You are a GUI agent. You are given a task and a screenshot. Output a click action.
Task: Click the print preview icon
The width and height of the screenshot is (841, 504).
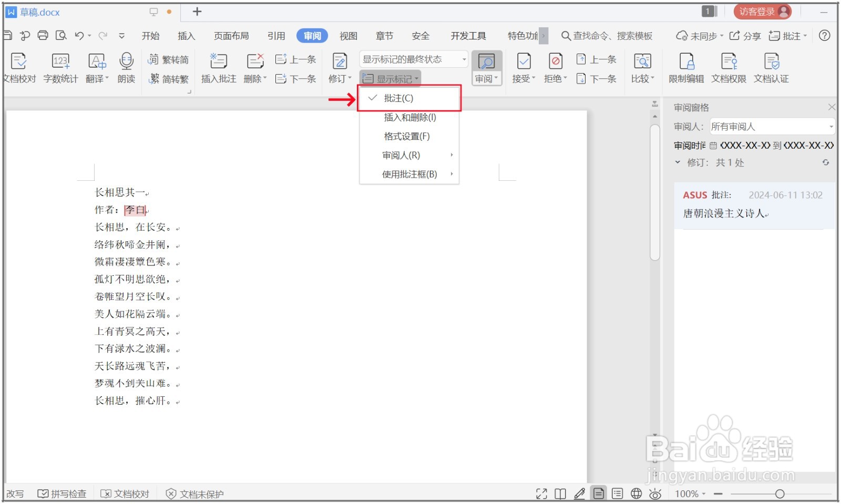pyautogui.click(x=61, y=35)
